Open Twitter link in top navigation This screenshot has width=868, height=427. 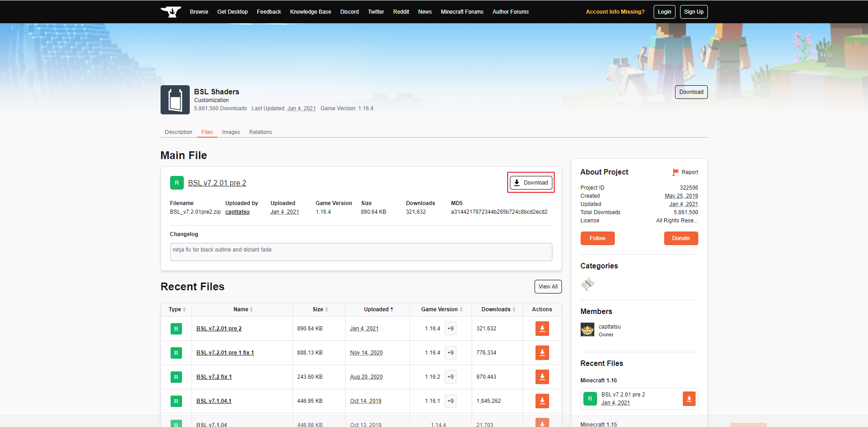tap(376, 12)
